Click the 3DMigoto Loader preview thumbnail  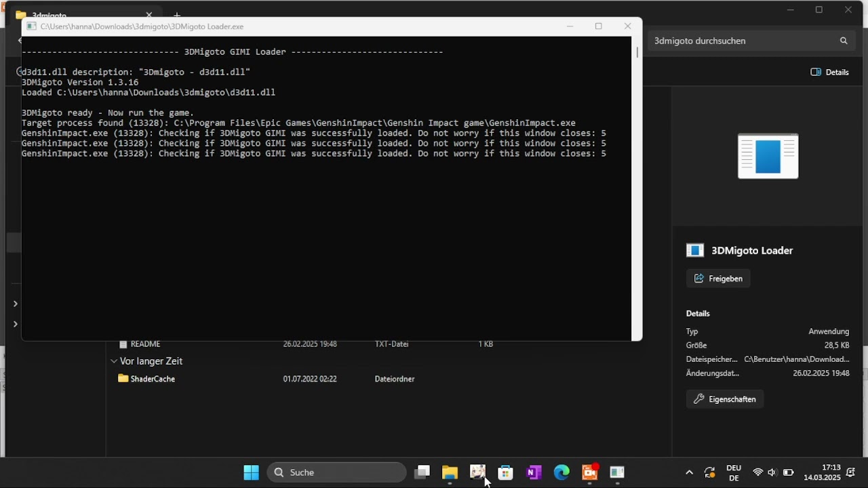(x=768, y=157)
